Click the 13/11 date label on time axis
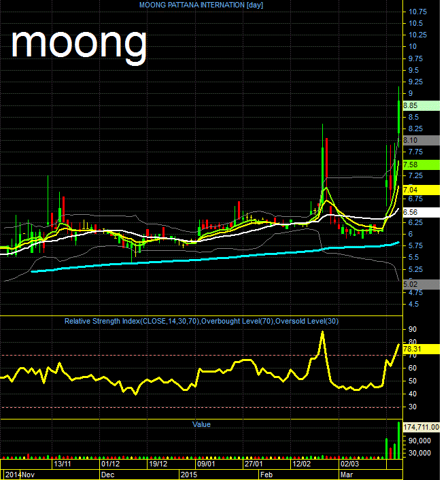Screen dimensions: 448x480 click(63, 464)
